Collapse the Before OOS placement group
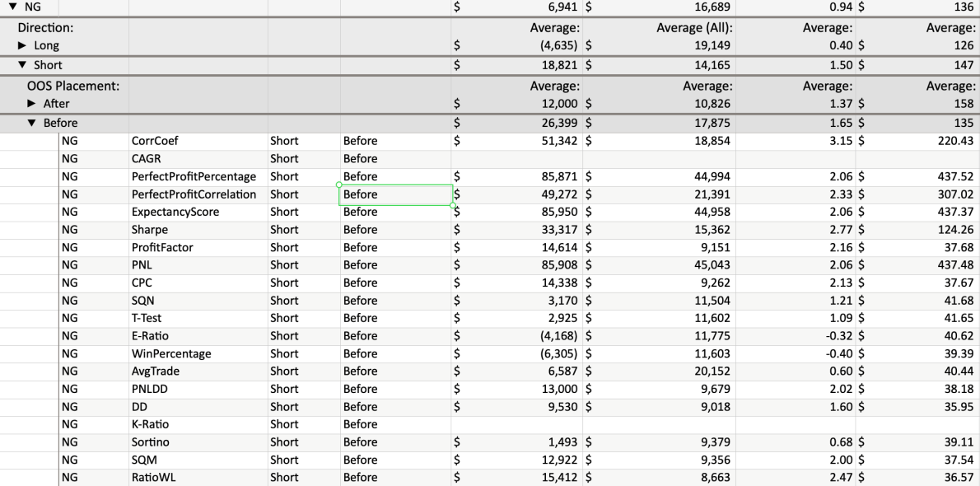The image size is (980, 486). click(33, 123)
